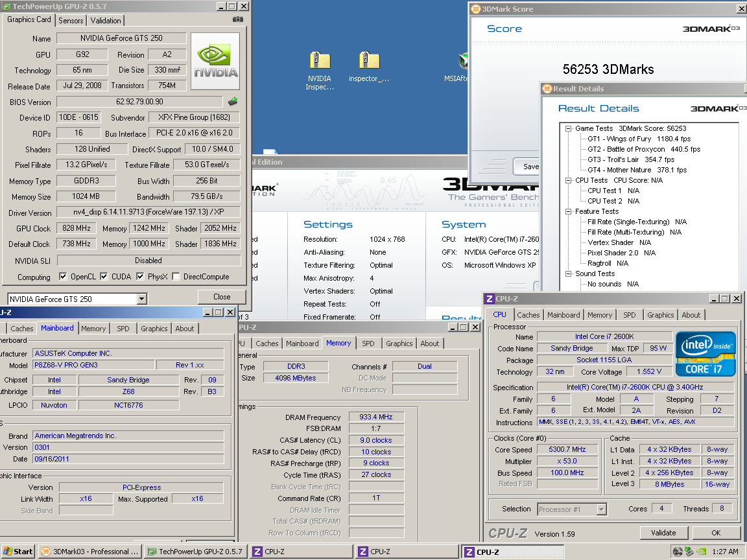747x560 pixels.
Task: Toggle the PhysX checkbox
Action: pyautogui.click(x=140, y=276)
